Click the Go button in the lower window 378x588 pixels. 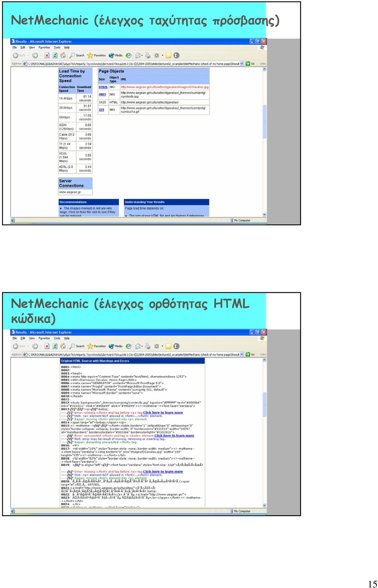[250, 354]
